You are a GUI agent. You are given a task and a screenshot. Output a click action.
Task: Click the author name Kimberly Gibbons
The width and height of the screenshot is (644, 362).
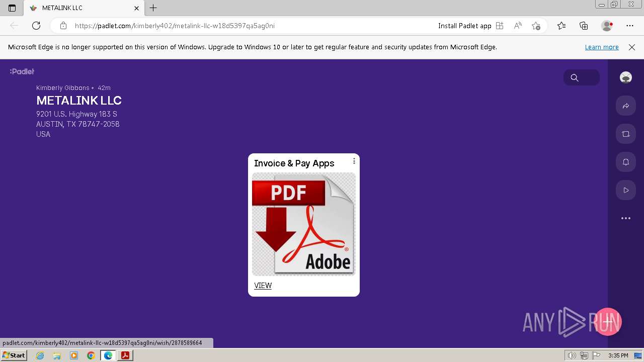[63, 87]
